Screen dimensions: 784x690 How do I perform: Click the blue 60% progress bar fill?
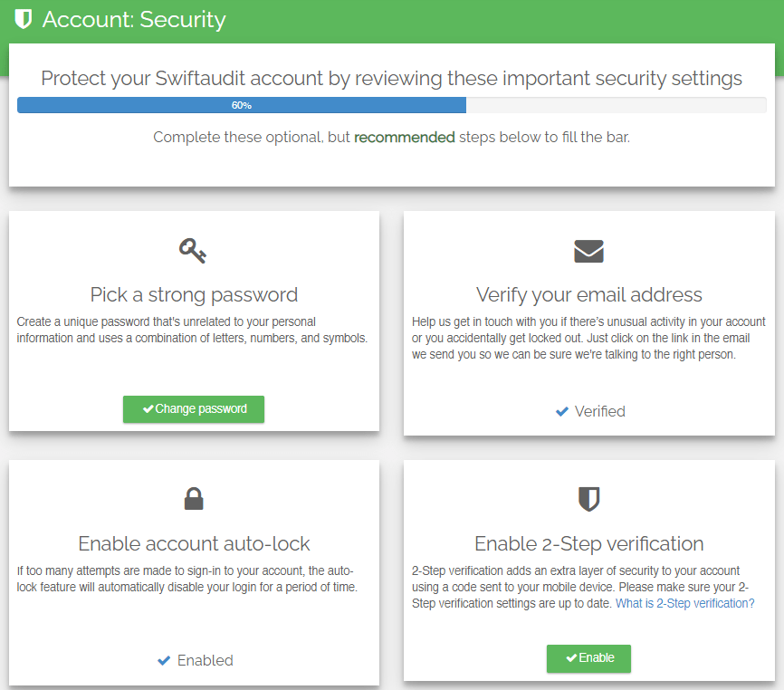pyautogui.click(x=241, y=105)
